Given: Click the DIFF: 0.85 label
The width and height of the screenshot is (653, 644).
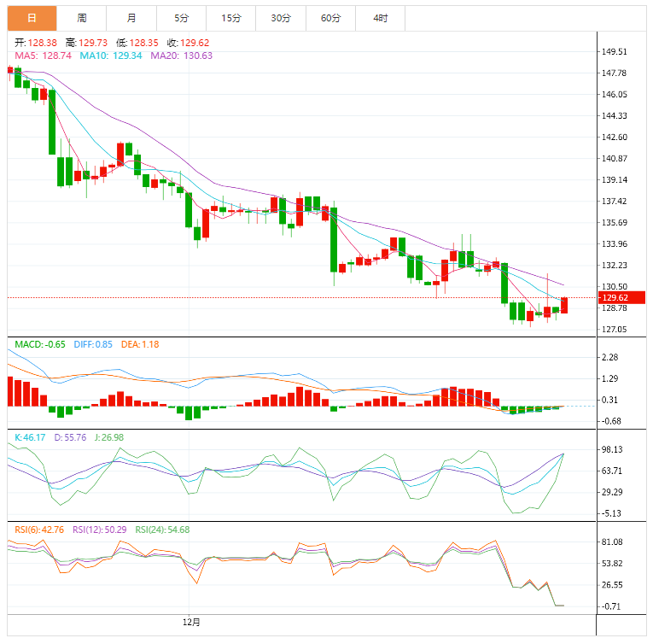Looking at the screenshot, I should pos(93,345).
